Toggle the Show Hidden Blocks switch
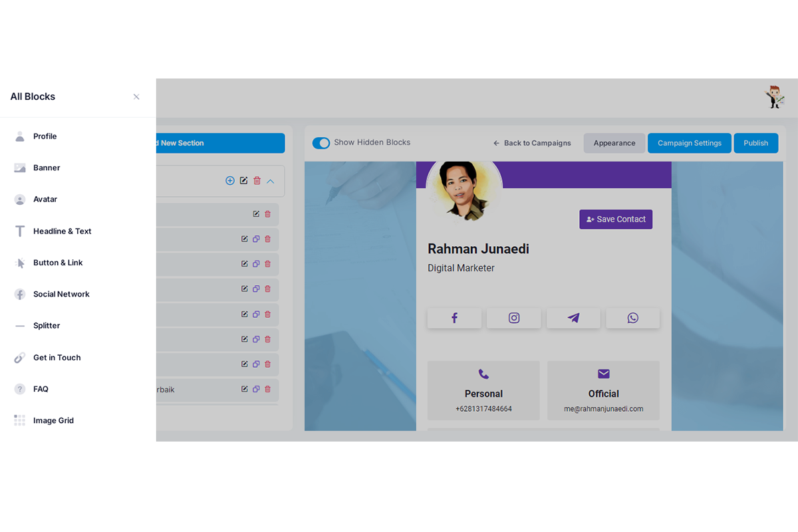Screen dimensions: 798x532 click(x=321, y=143)
